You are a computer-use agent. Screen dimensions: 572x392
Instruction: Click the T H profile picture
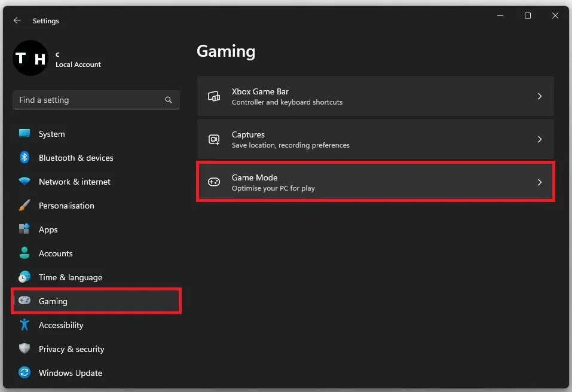click(30, 58)
